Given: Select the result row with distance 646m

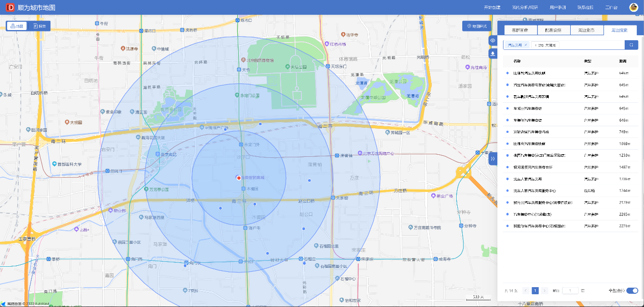Looking at the screenshot, I should pyautogui.click(x=570, y=120).
